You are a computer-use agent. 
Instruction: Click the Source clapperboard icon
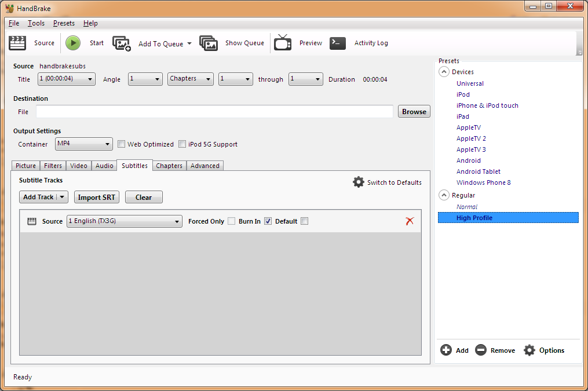pyautogui.click(x=18, y=43)
